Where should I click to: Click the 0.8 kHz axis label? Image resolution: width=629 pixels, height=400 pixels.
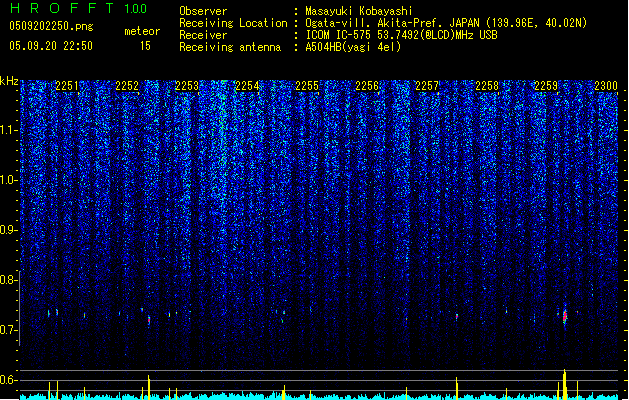pyautogui.click(x=7, y=280)
